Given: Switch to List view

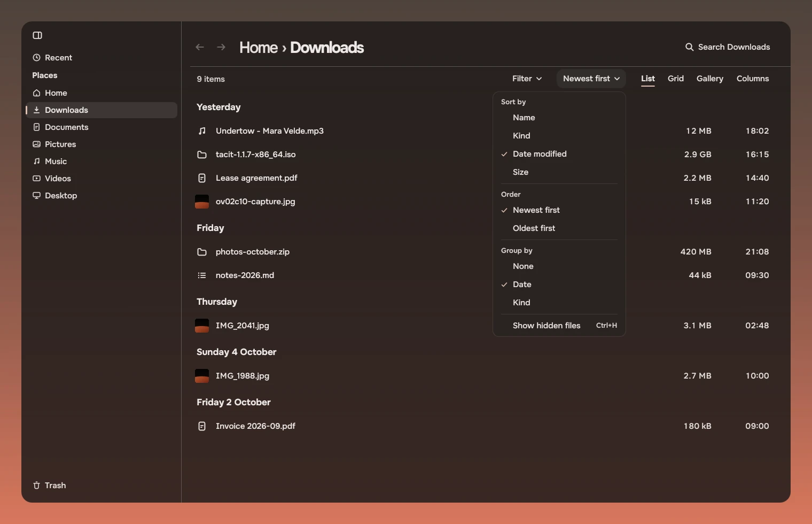Looking at the screenshot, I should (648, 79).
